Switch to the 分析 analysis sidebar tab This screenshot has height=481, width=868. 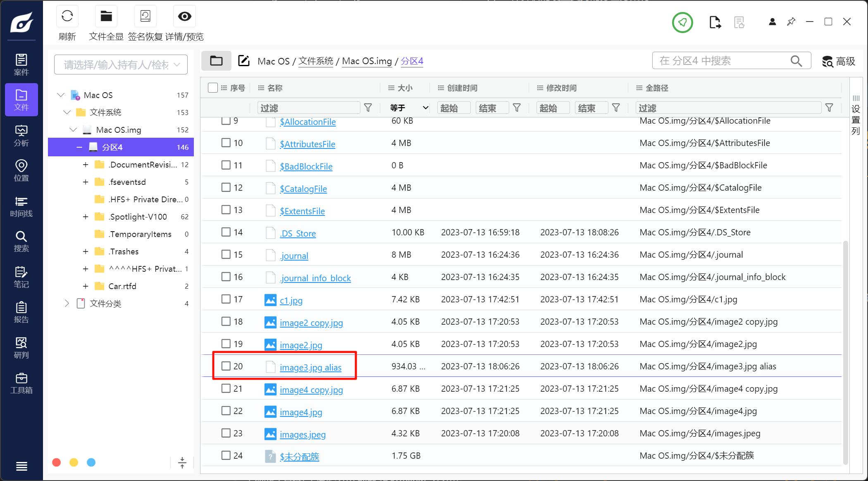click(x=21, y=136)
